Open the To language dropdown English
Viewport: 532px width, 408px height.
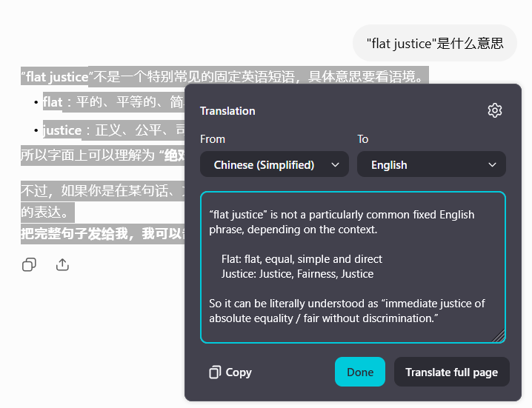[x=431, y=164]
